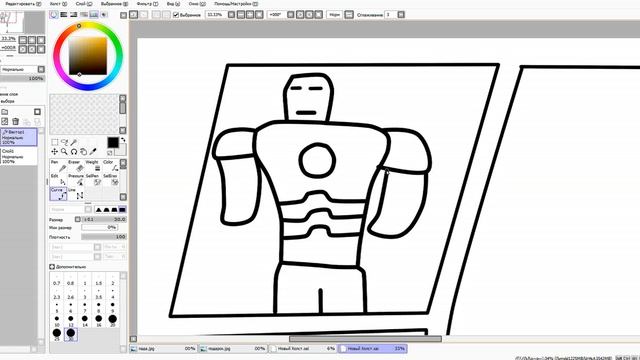Toggle the Дополнительно checkbox
640x360 pixels.
click(x=52, y=267)
